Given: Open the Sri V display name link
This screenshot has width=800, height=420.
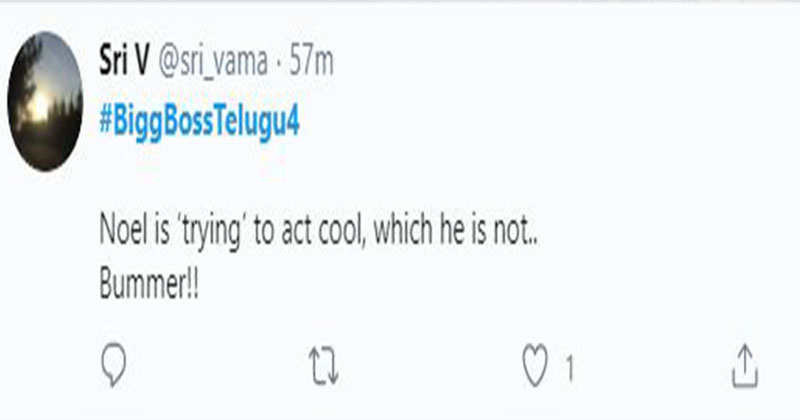Looking at the screenshot, I should point(125,63).
